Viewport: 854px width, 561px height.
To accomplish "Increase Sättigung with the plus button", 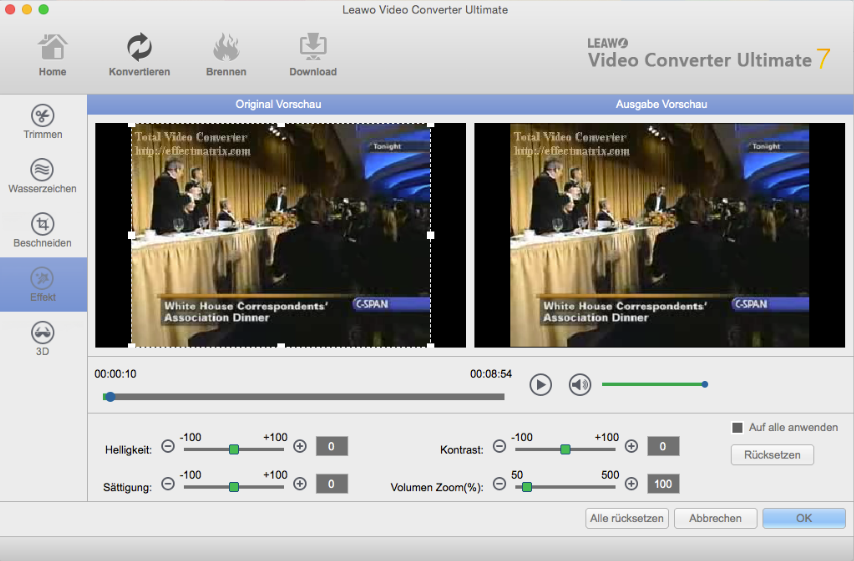I will pyautogui.click(x=300, y=484).
